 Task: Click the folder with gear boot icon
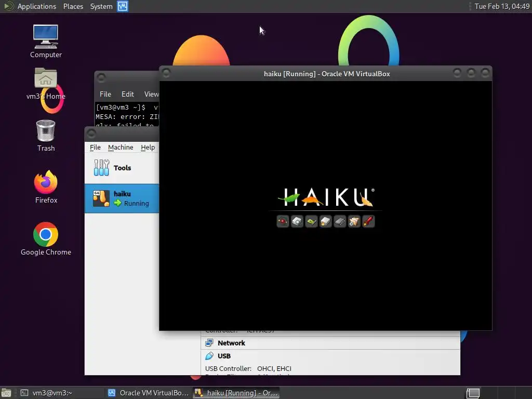tap(354, 221)
